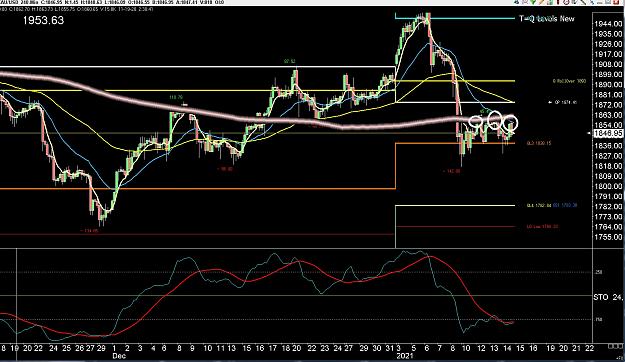Click 1899.00 on the price scale
This screenshot has width=625, height=362.
[608, 75]
